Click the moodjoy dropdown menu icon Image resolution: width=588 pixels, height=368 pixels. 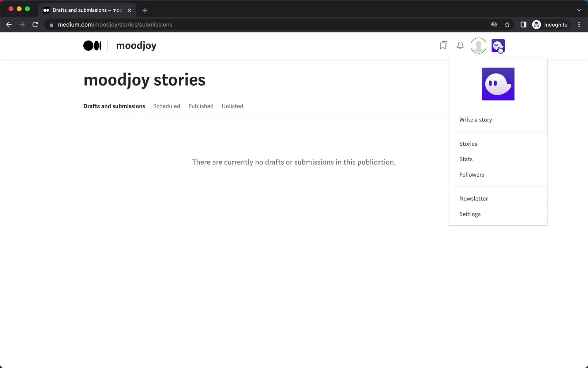[x=498, y=45]
